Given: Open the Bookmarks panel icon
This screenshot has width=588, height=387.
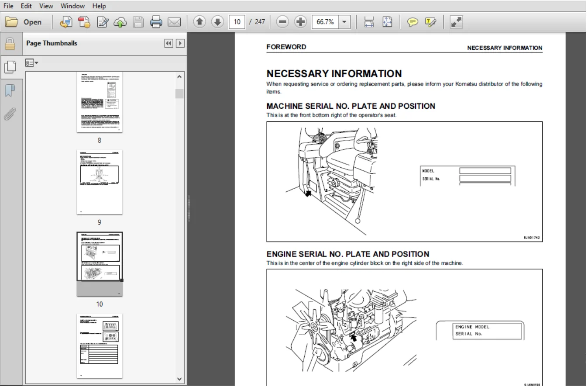Looking at the screenshot, I should click(x=10, y=90).
